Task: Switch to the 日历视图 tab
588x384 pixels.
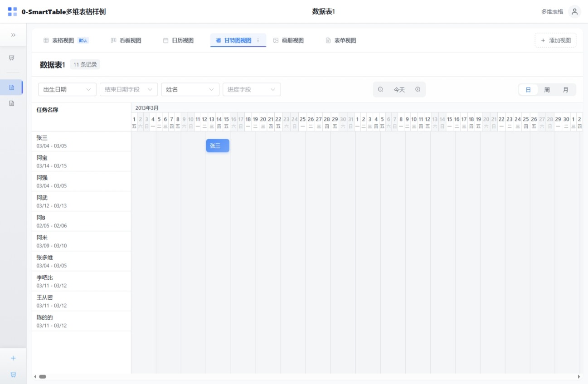Action: coord(179,40)
